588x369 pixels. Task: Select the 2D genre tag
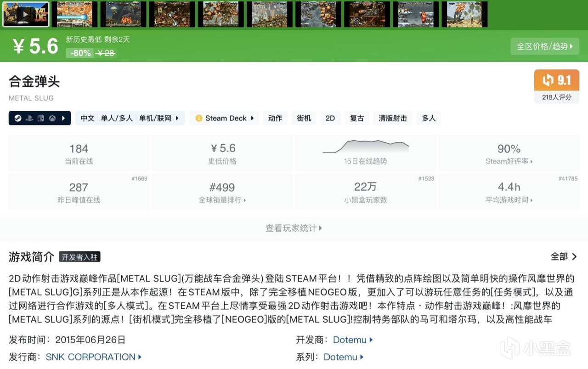point(330,118)
